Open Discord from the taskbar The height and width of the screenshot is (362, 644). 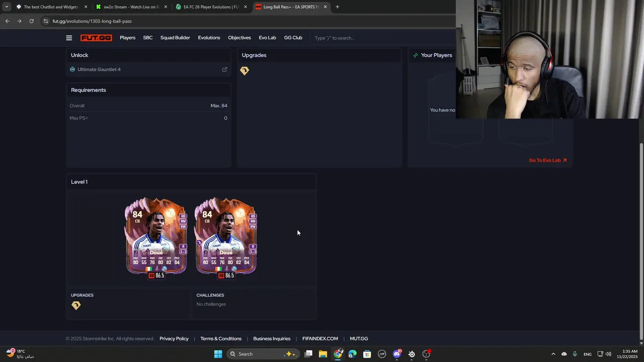click(397, 354)
